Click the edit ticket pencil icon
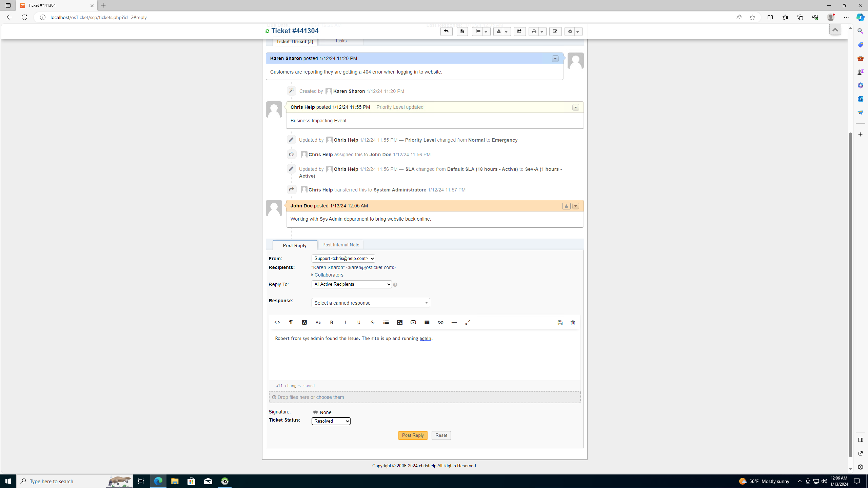868x488 pixels. 555,31
